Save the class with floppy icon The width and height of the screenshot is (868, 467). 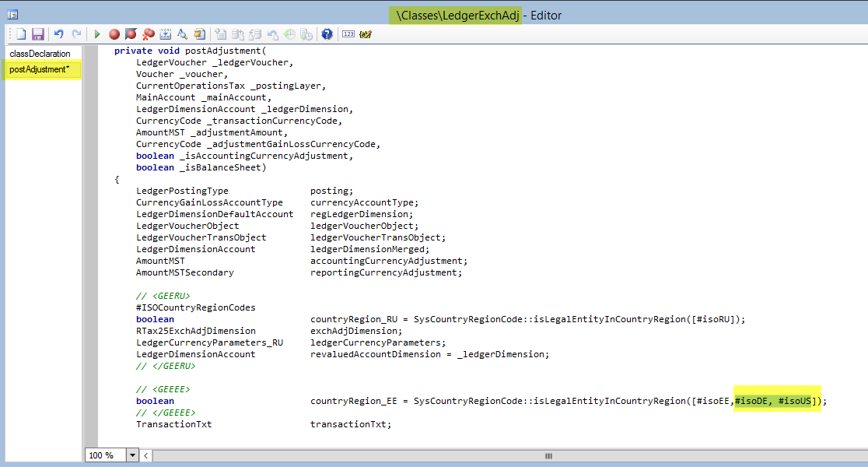[37, 34]
